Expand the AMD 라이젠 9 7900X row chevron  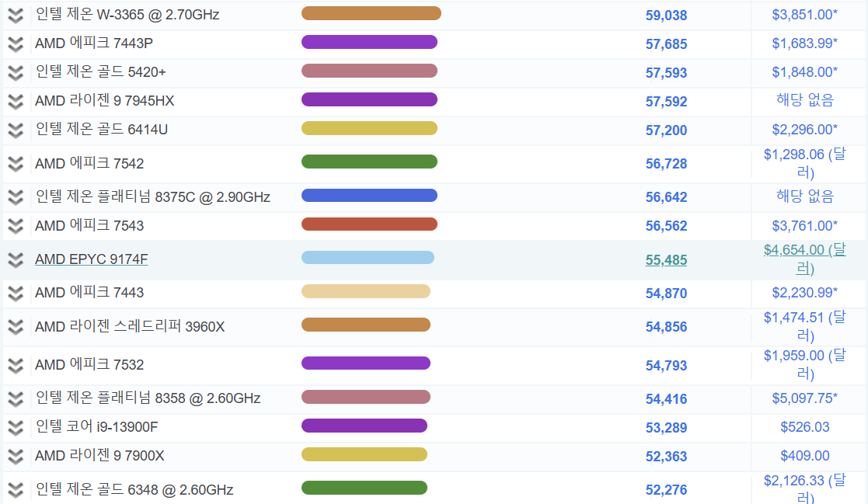pos(16,456)
